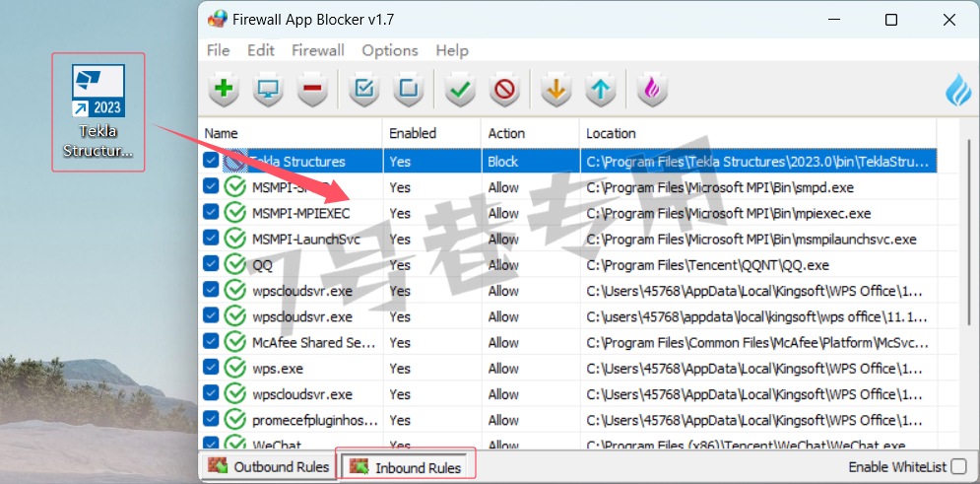Click the allow status icon of MSMPI-LaunchSvc
The height and width of the screenshot is (484, 980).
235,239
